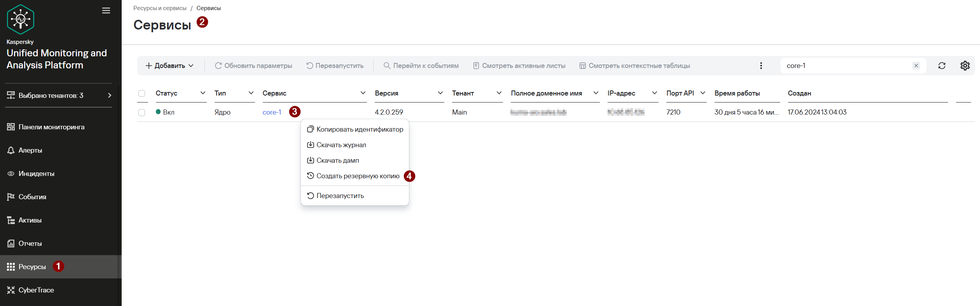Image resolution: width=980 pixels, height=306 pixels.
Task: Click Смотреть контекстные таблицы button
Action: tap(635, 66)
